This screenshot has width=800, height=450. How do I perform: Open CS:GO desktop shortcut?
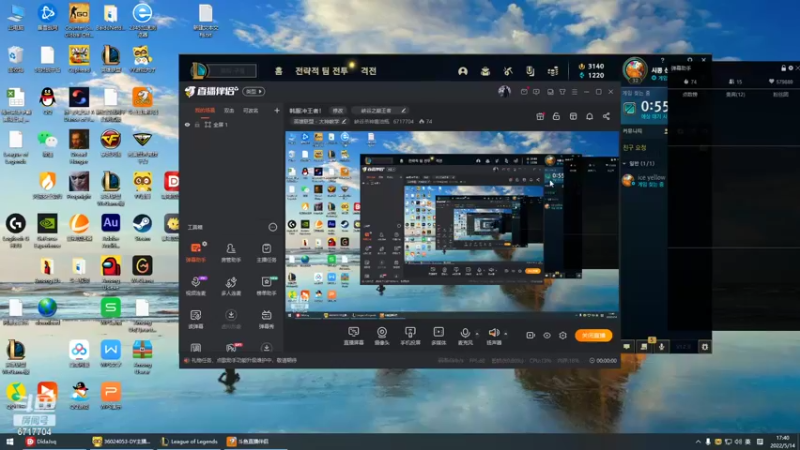(79, 20)
